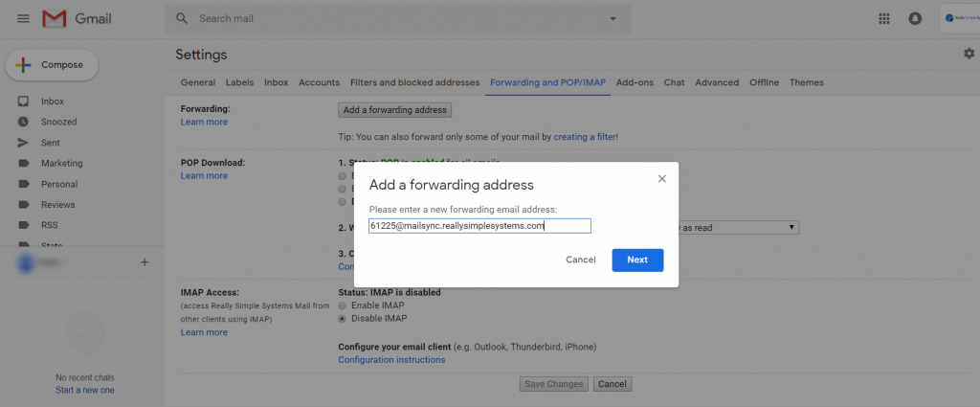This screenshot has height=407, width=980.
Task: Click Add a forwarding address button
Action: pos(395,110)
